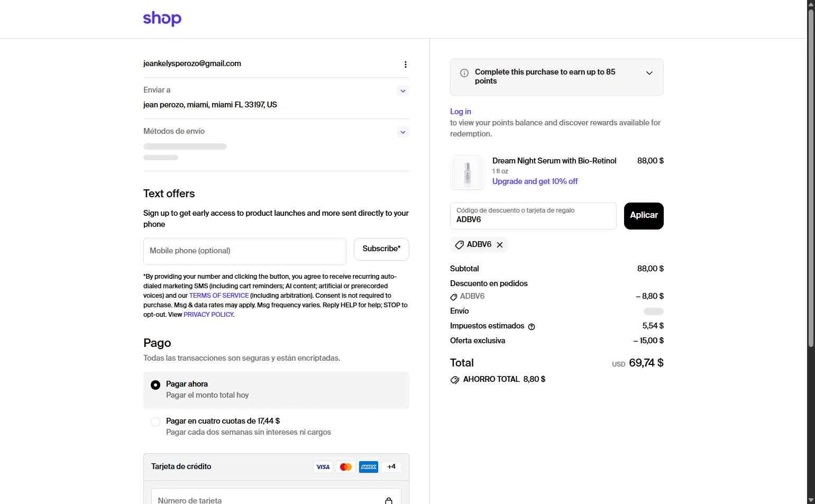Follow the Log in link
The width and height of the screenshot is (815, 504).
coord(460,112)
